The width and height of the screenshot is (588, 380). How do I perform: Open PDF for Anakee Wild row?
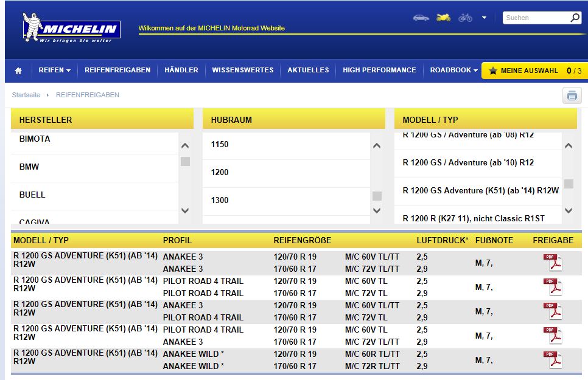click(x=553, y=360)
